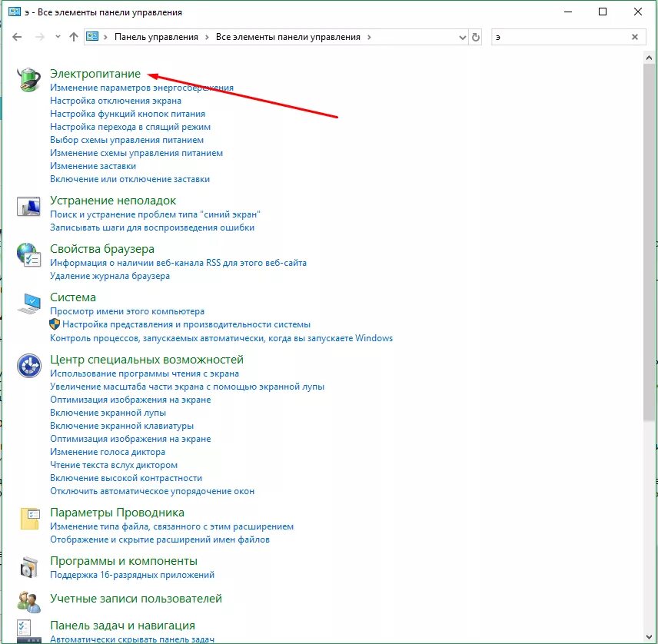The width and height of the screenshot is (658, 644).
Task: Open the Устранение неполадок icon
Action: 28,207
